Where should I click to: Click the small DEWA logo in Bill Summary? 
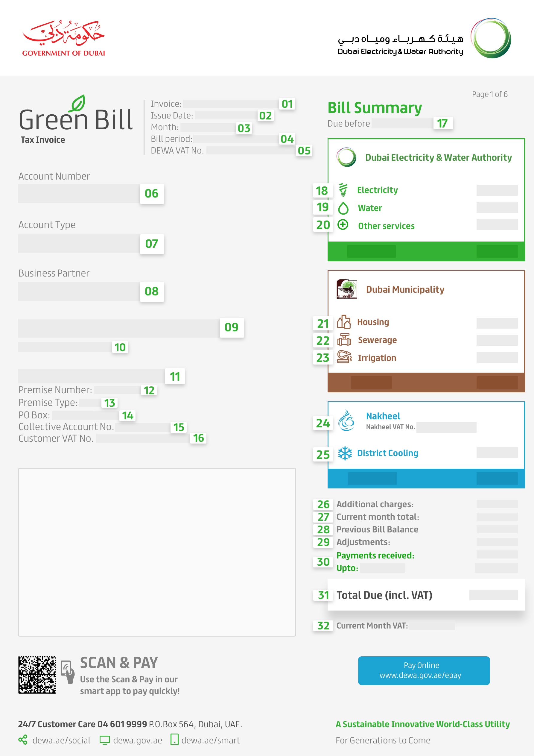coord(346,157)
